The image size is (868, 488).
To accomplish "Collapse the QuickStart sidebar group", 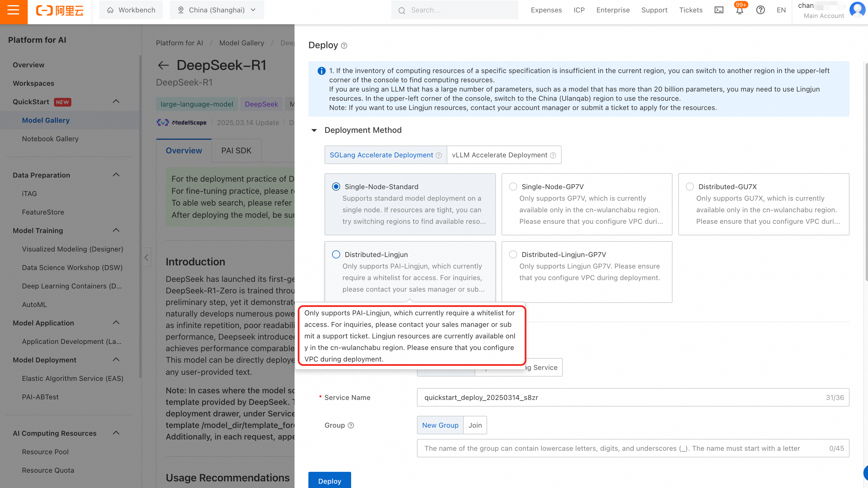I will click(x=116, y=101).
